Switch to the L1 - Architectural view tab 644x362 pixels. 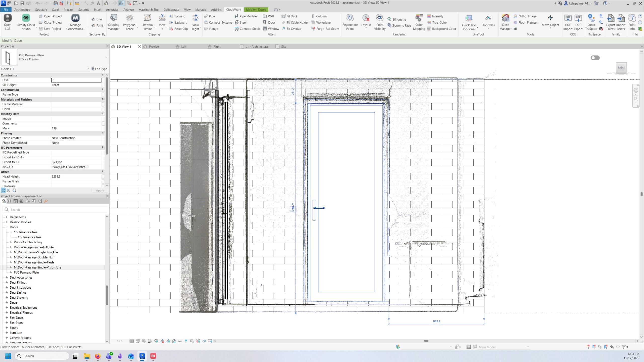[257, 47]
